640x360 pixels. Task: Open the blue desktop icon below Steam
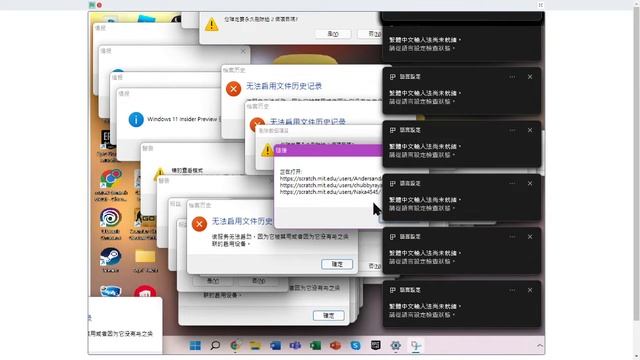111,291
